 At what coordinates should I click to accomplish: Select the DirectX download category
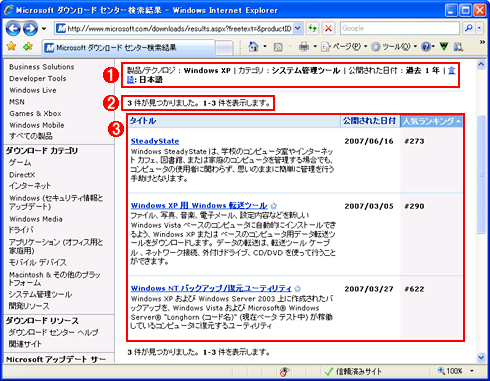click(22, 175)
